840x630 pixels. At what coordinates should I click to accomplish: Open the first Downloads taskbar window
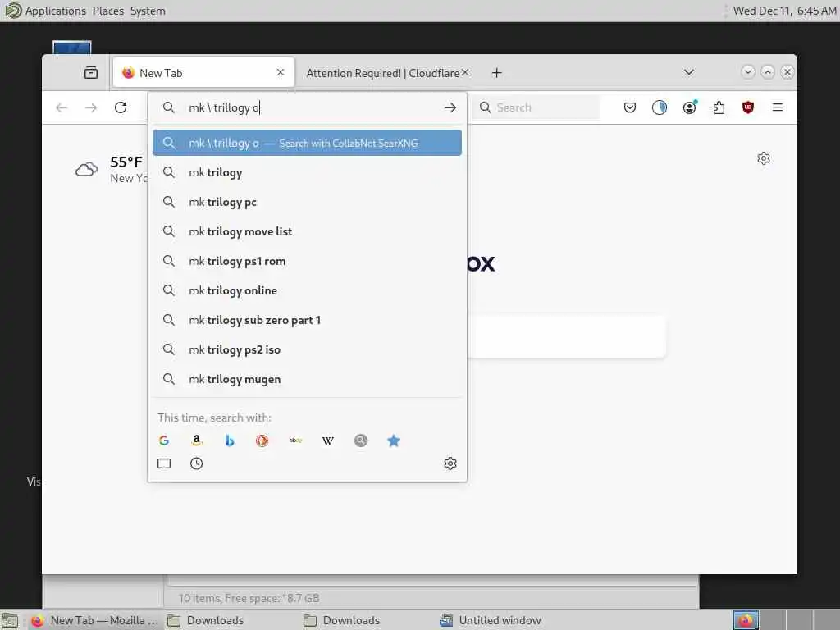(205, 620)
